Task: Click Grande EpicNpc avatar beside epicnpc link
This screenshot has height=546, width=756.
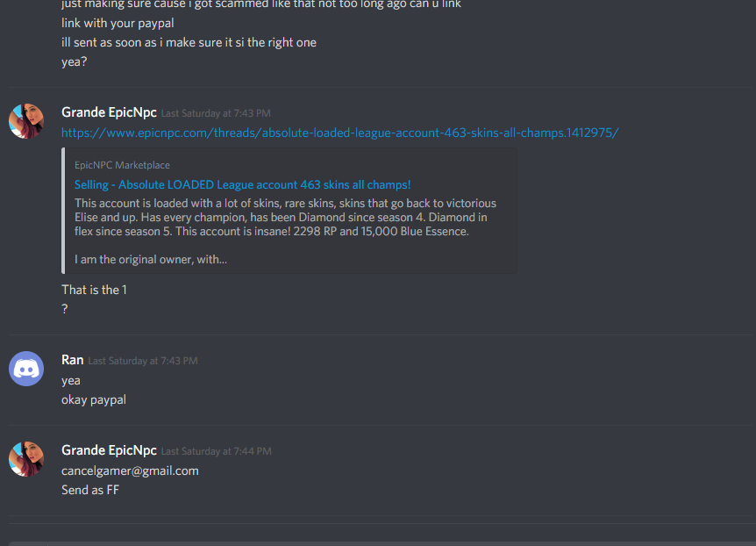Action: pyautogui.click(x=26, y=121)
